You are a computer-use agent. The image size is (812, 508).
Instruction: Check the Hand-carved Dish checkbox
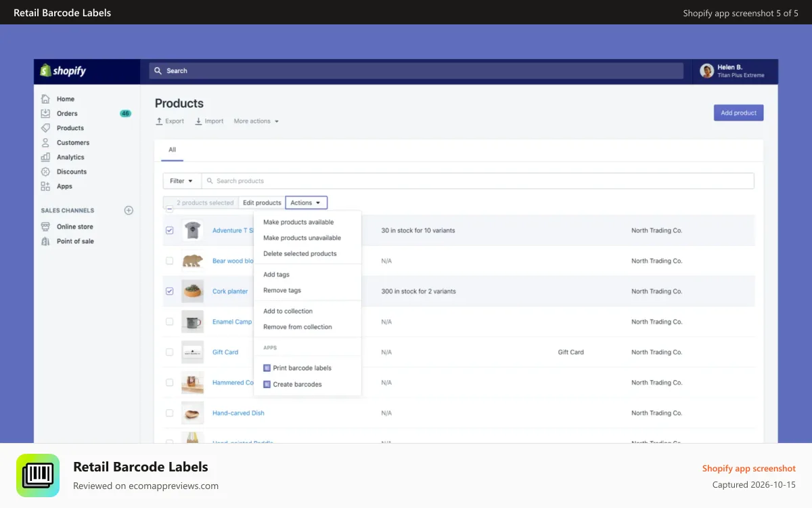(169, 413)
